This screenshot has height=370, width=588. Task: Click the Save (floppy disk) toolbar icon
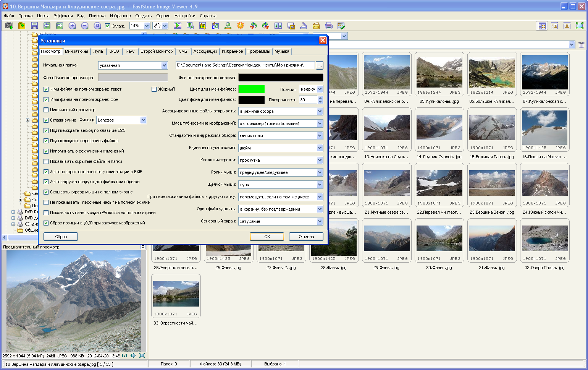coord(34,26)
